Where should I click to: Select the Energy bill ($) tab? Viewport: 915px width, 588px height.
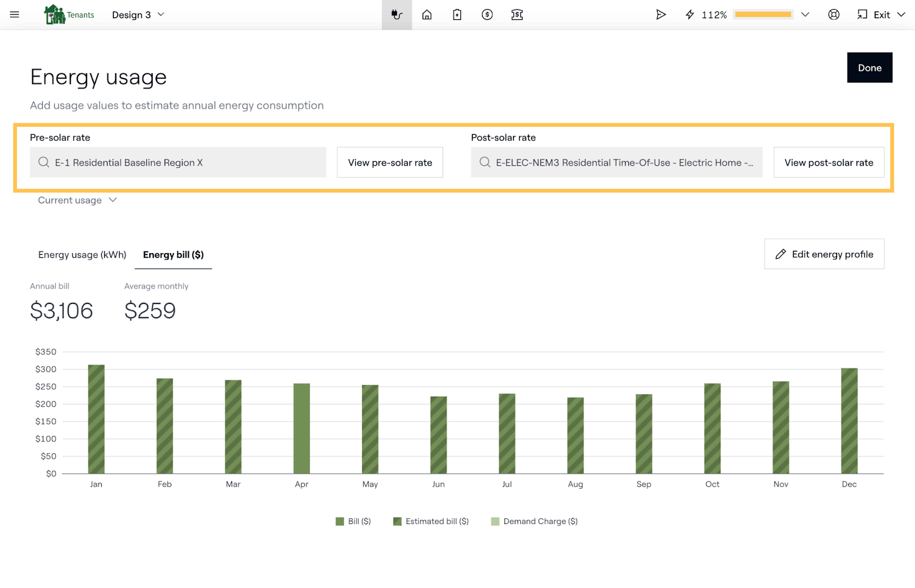pos(173,255)
